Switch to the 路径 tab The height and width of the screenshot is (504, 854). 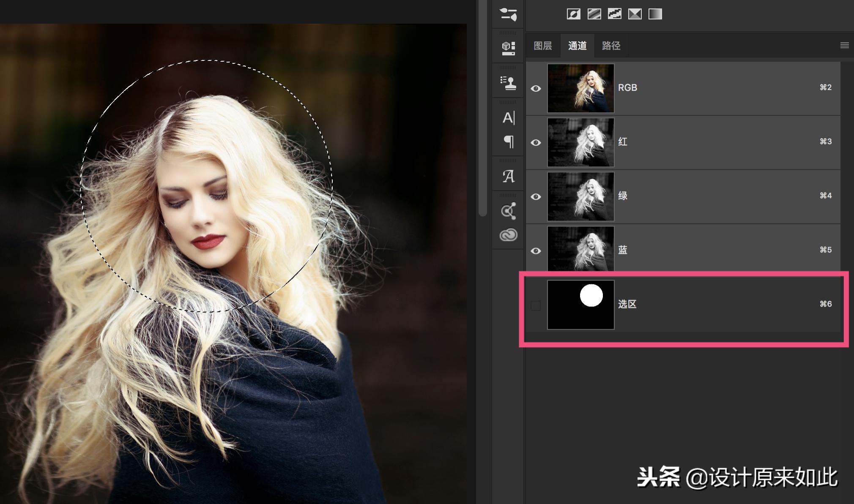[x=611, y=46]
